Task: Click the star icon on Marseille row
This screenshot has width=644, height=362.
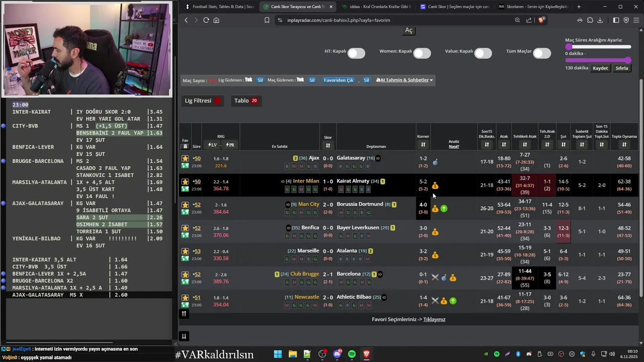Action: (x=185, y=251)
